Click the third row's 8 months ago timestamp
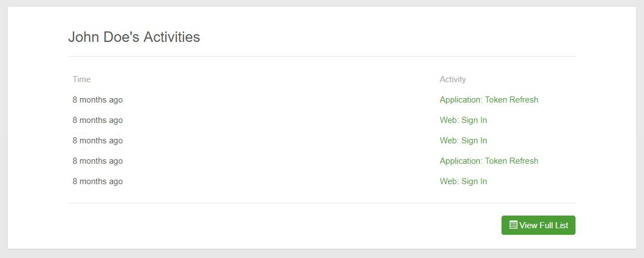Viewport: 644px width, 258px height. (97, 141)
